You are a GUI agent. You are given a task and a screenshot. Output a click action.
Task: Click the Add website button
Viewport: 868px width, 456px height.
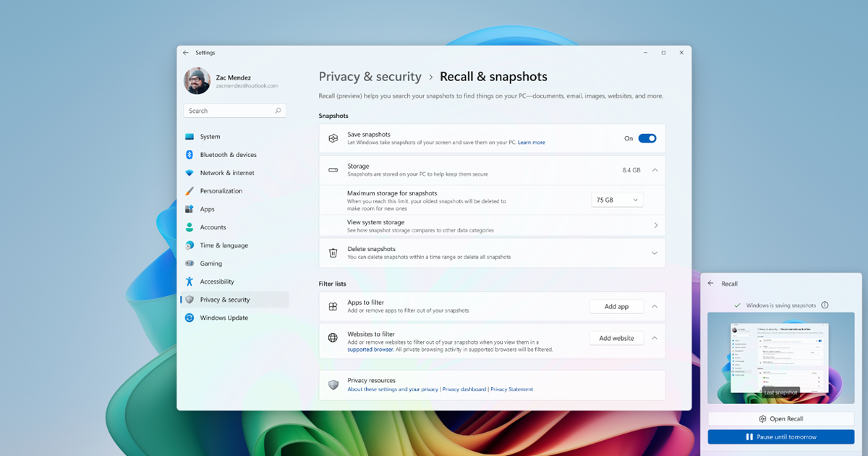click(616, 338)
